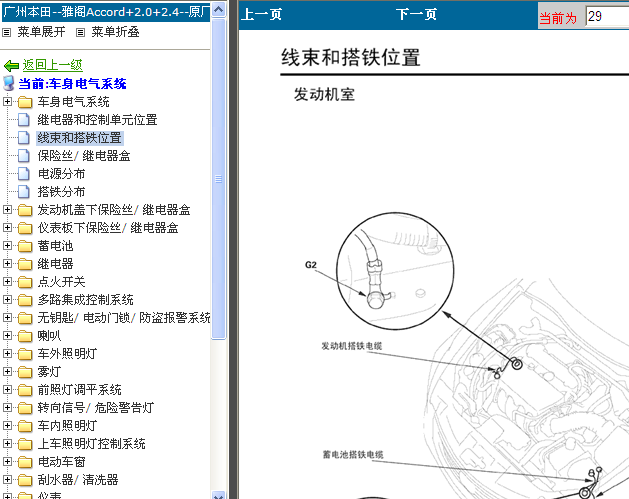Click the page number field showing 29
The width and height of the screenshot is (629, 499).
607,16
